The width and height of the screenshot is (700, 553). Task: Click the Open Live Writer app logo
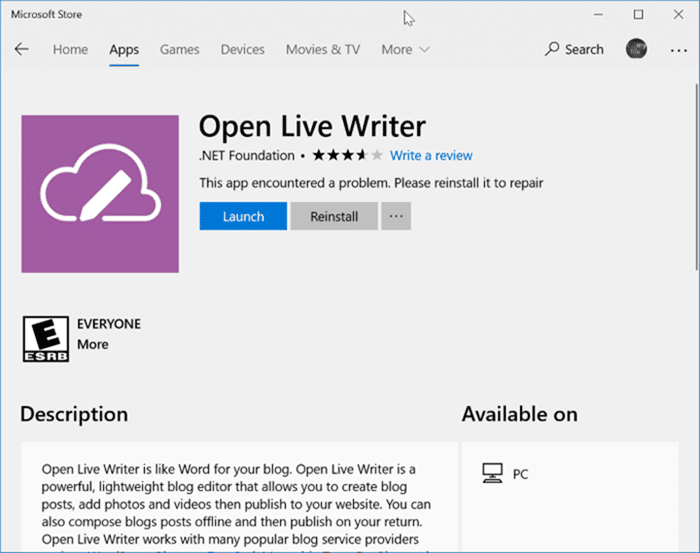click(100, 194)
